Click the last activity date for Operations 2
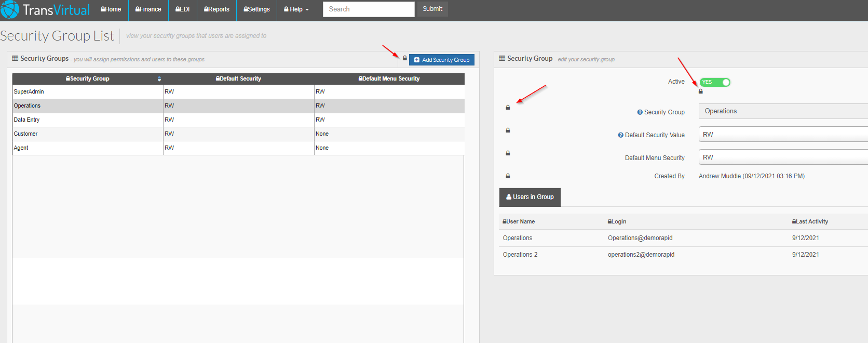Image resolution: width=868 pixels, height=343 pixels. tap(806, 255)
